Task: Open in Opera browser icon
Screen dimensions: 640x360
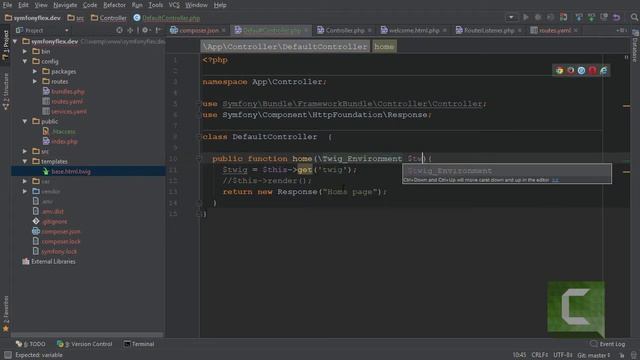Action: (x=592, y=71)
